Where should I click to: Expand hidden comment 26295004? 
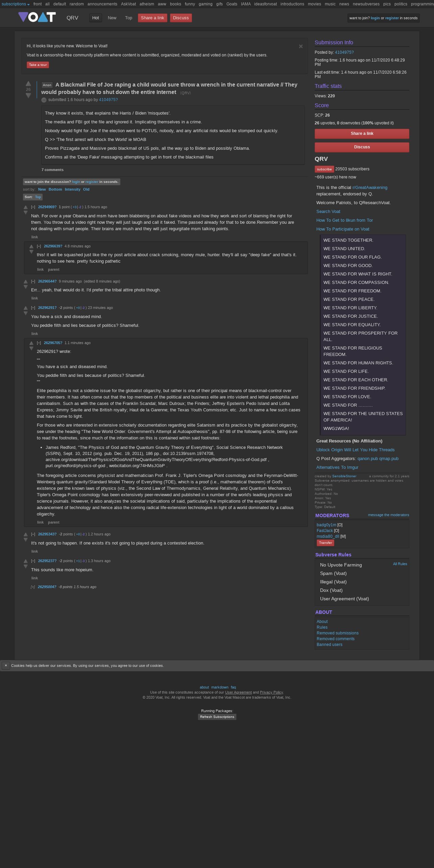(x=33, y=587)
